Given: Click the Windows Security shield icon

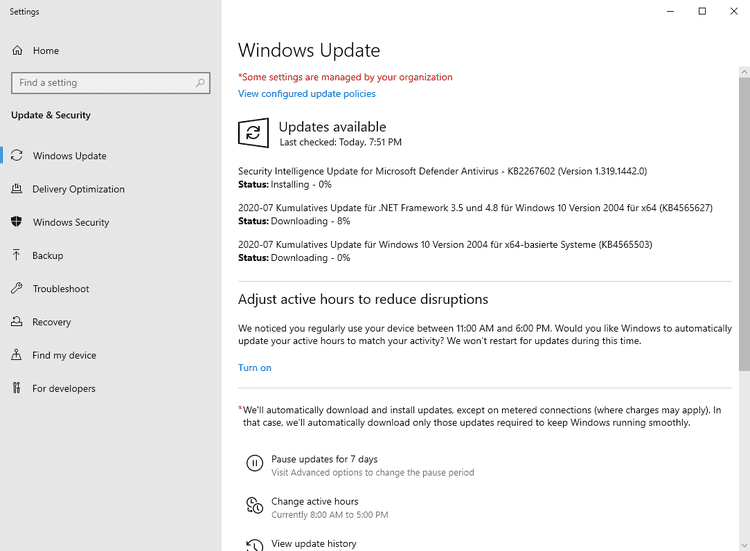Looking at the screenshot, I should (x=17, y=222).
